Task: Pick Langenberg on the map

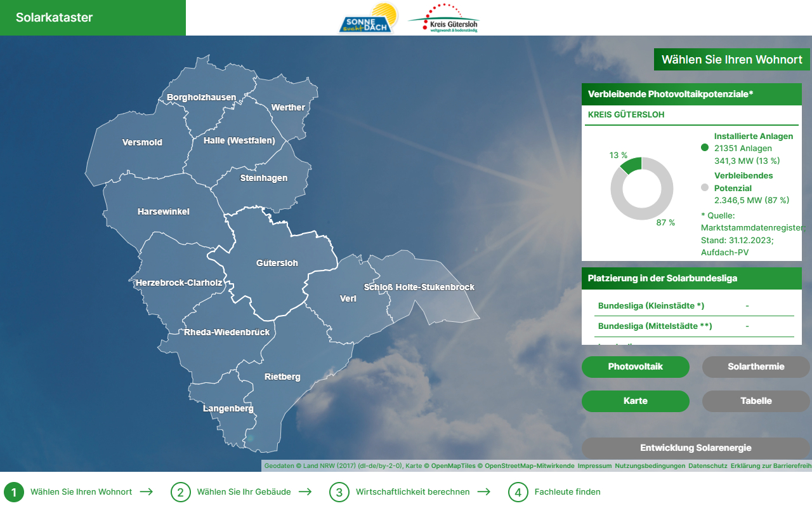Action: (228, 409)
